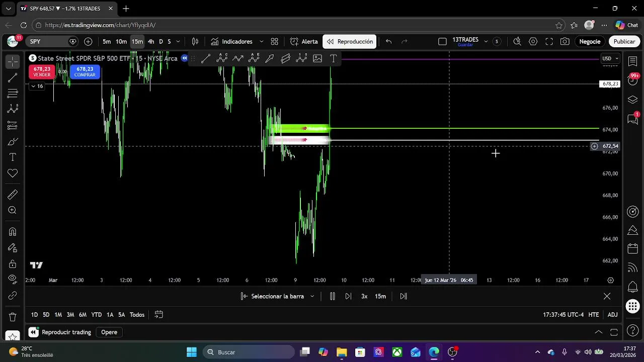This screenshot has width=644, height=362.
Task: Open the alerts clock icon with 99+ badge
Action: click(x=633, y=80)
